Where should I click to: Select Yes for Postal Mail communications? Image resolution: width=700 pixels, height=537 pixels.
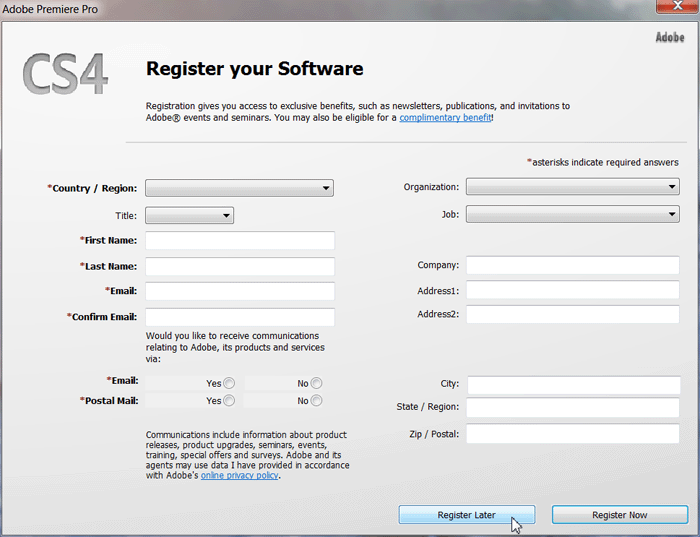pyautogui.click(x=229, y=400)
